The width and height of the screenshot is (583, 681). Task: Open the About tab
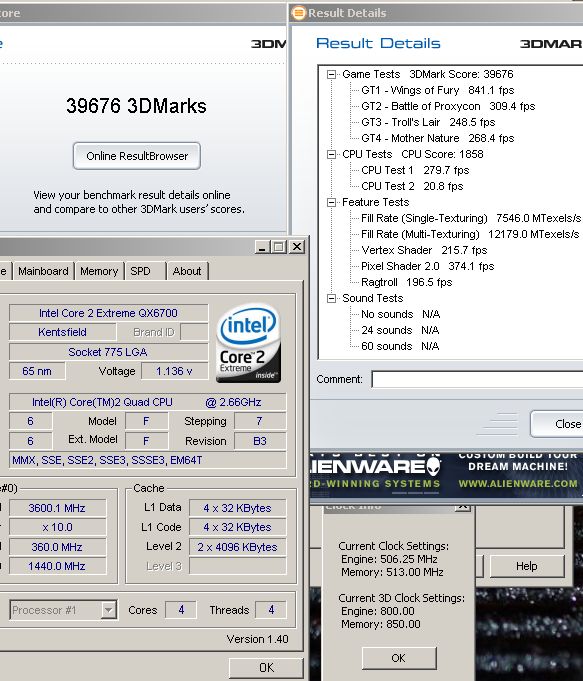[187, 271]
